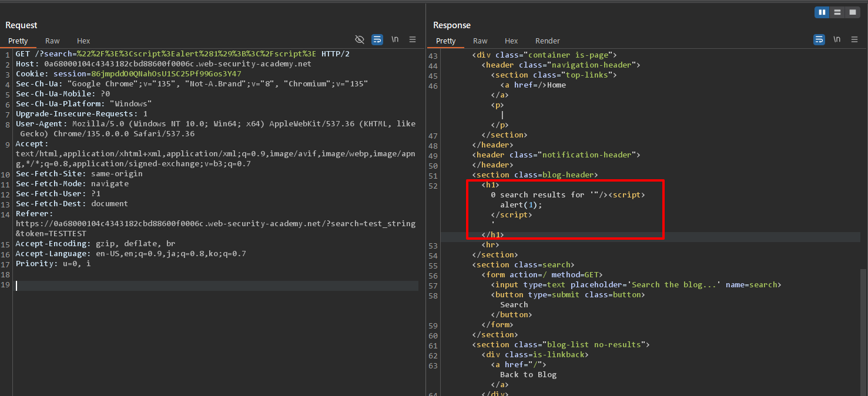The image size is (868, 396).
Task: Click the alert(1); line in Response
Action: coord(521,205)
